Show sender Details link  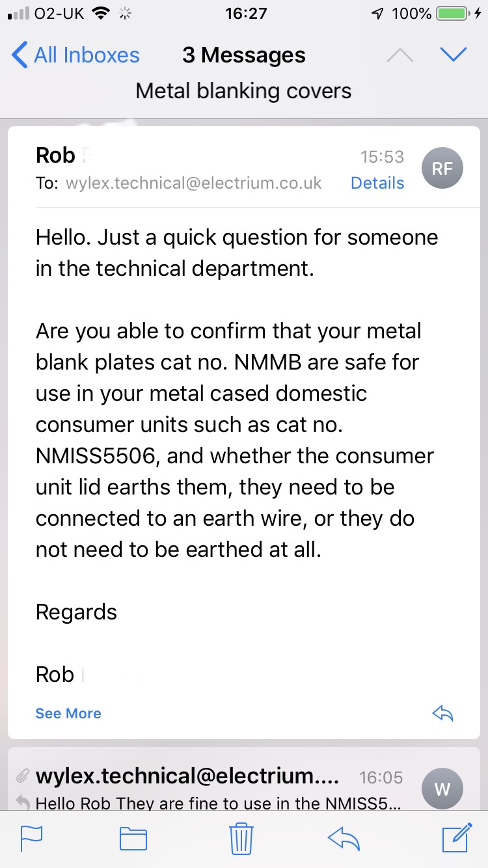[377, 183]
